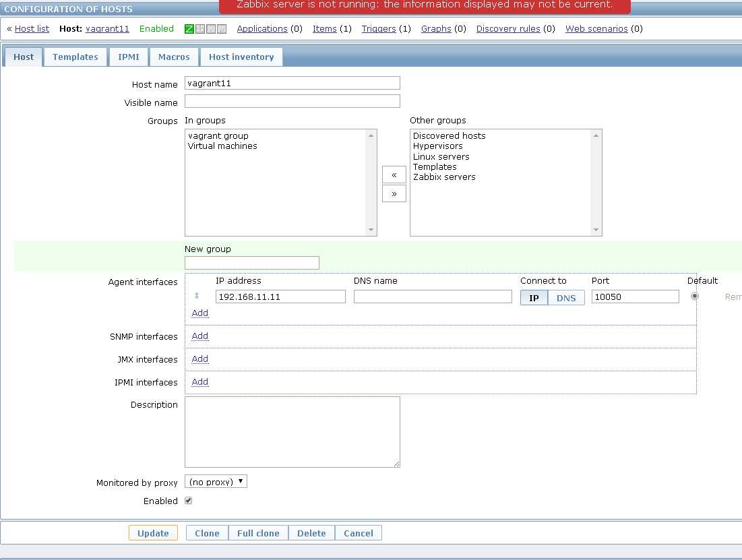This screenshot has width=742, height=560.
Task: Open the Host inventory tab
Action: 241,57
